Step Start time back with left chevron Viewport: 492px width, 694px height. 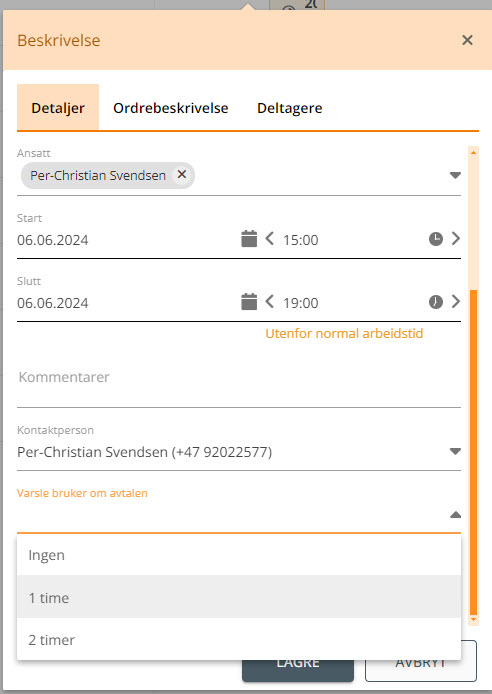click(x=269, y=239)
